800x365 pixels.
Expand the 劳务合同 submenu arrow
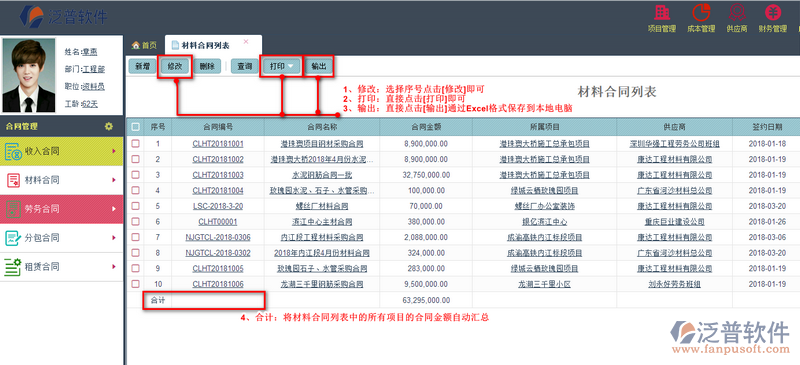click(x=114, y=209)
